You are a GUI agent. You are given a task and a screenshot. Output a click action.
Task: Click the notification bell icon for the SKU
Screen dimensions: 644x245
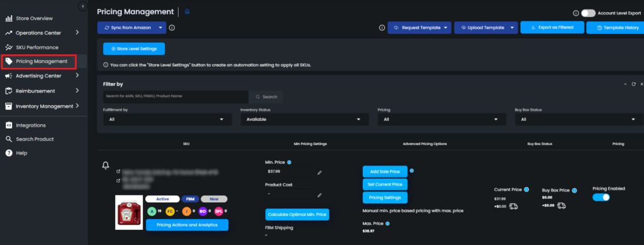pyautogui.click(x=106, y=165)
